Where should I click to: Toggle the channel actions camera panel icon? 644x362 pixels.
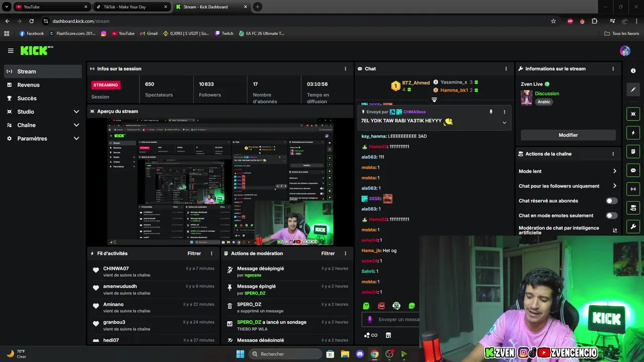(x=633, y=208)
